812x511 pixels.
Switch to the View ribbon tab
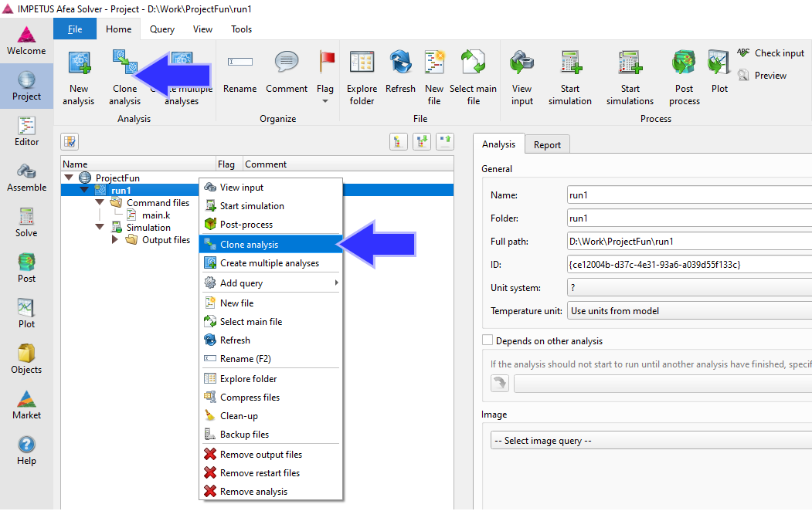tap(202, 29)
